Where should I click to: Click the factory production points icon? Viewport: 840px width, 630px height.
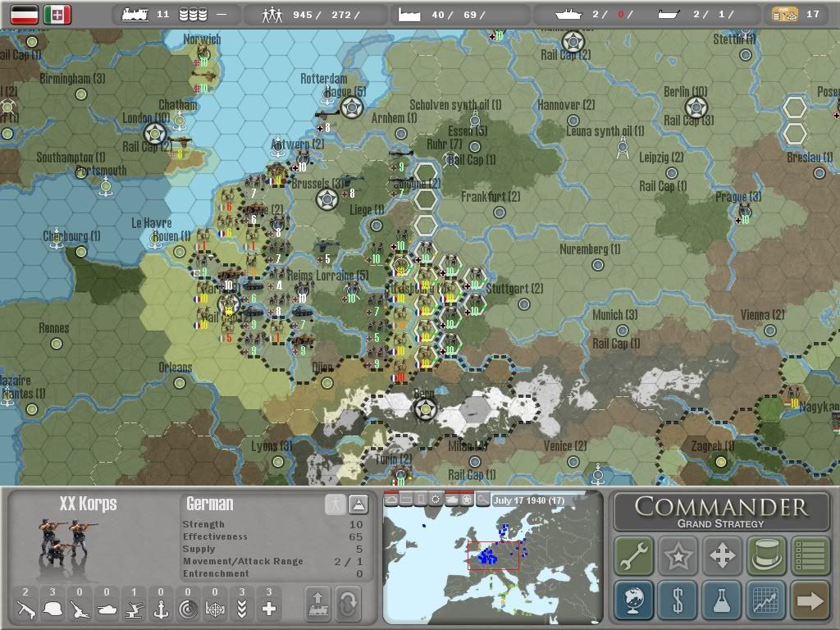pyautogui.click(x=409, y=15)
